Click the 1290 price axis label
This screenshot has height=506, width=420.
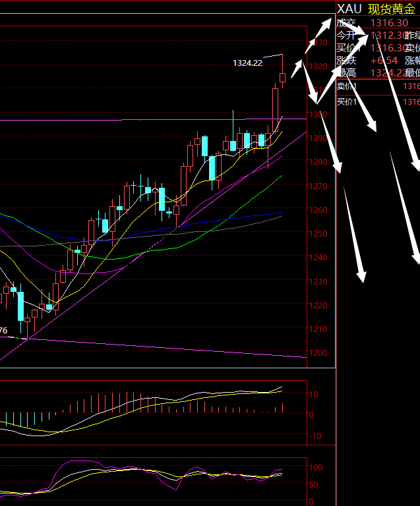click(x=318, y=138)
